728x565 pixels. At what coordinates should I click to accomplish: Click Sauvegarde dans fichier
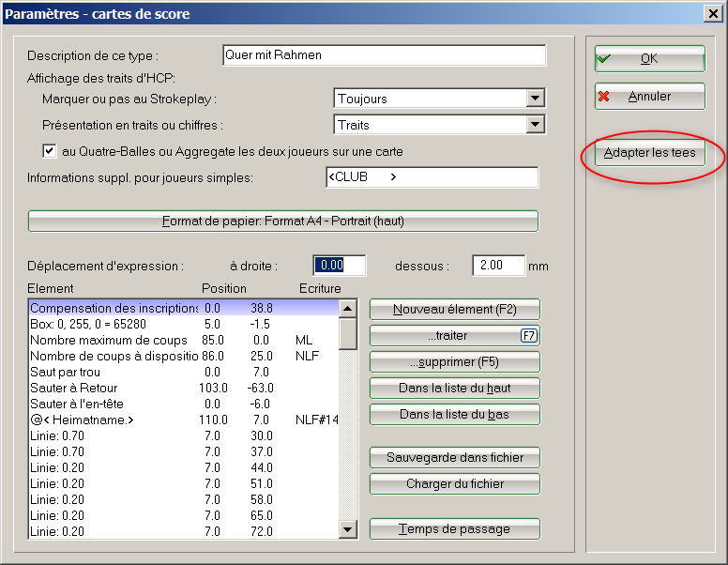pos(455,458)
